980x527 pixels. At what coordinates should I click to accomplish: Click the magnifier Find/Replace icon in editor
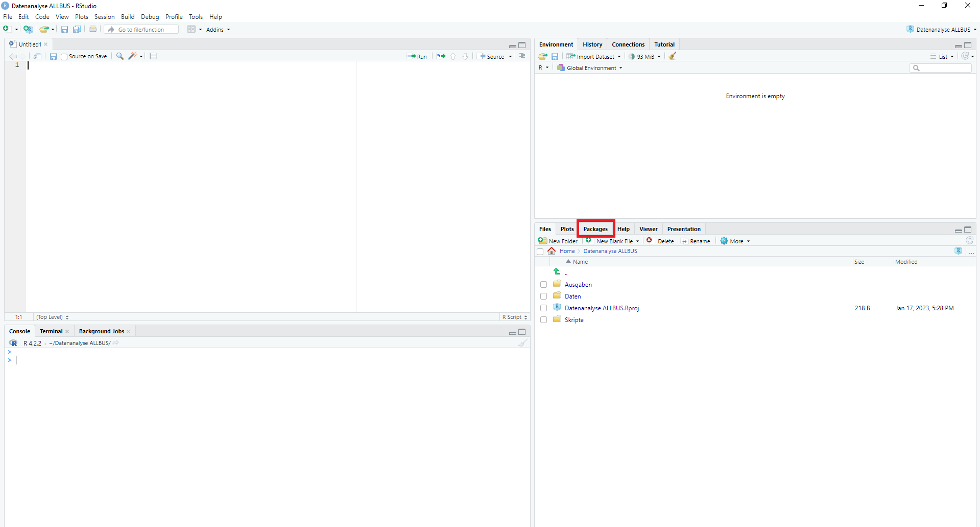119,56
